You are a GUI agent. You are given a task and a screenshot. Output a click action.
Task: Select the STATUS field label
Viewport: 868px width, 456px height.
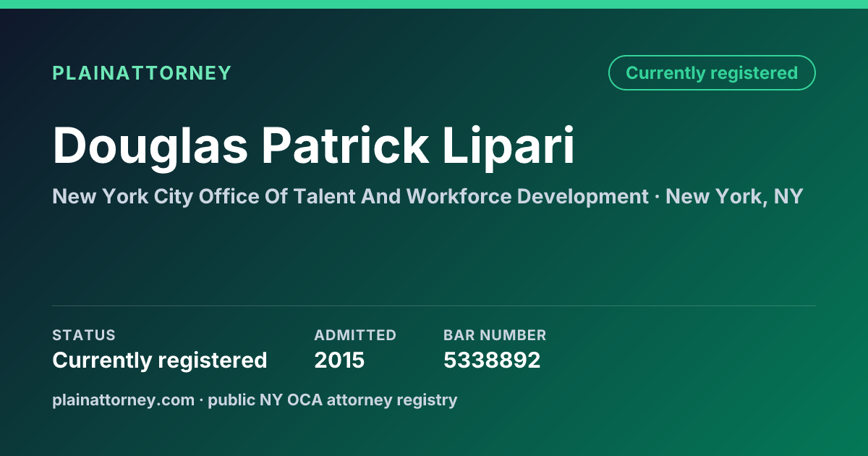(84, 335)
